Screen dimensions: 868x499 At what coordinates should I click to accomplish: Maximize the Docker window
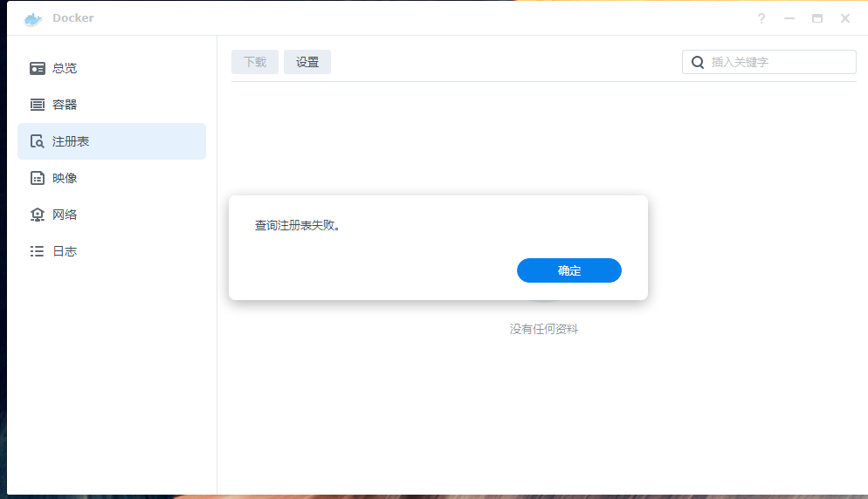(x=817, y=18)
